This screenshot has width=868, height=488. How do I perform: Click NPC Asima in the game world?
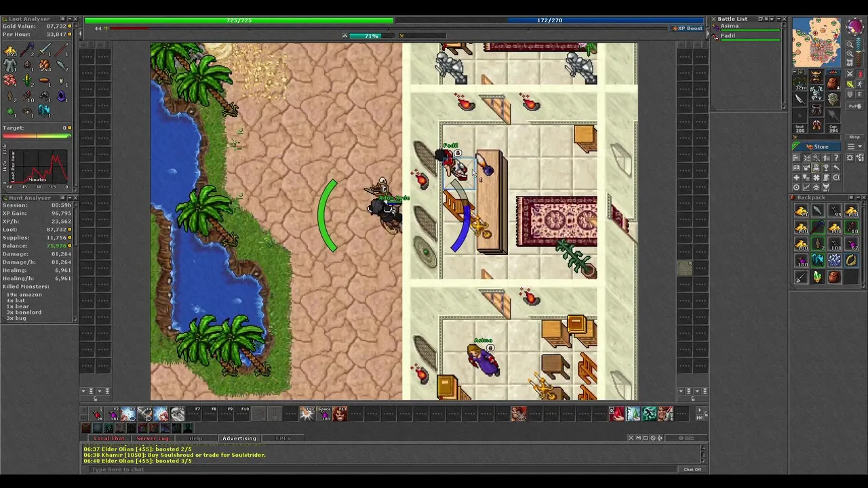[484, 359]
